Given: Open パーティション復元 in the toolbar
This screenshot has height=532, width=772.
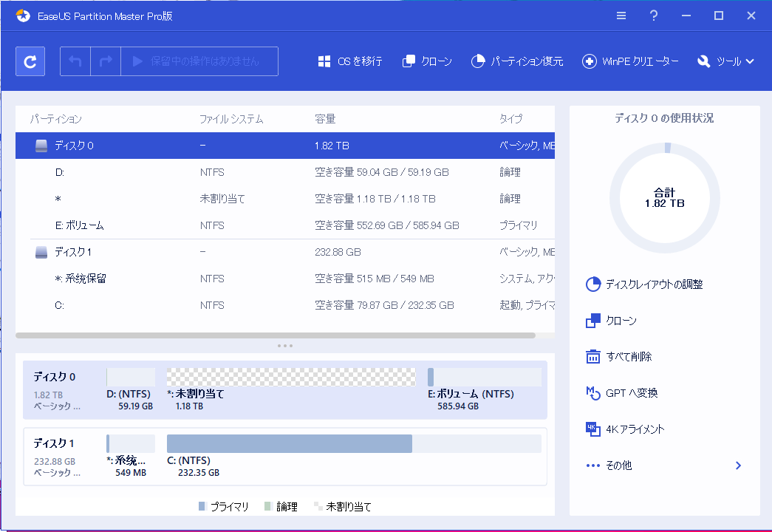Looking at the screenshot, I should [x=517, y=61].
